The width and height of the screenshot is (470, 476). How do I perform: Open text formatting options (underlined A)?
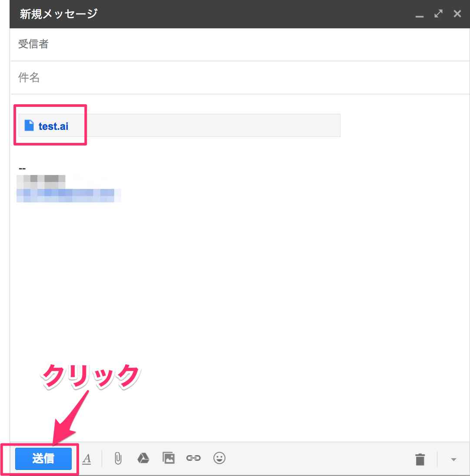coord(87,459)
